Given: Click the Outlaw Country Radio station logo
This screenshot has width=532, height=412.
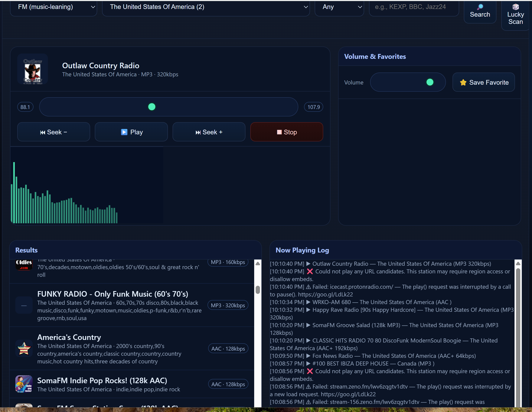Looking at the screenshot, I should click(32, 69).
